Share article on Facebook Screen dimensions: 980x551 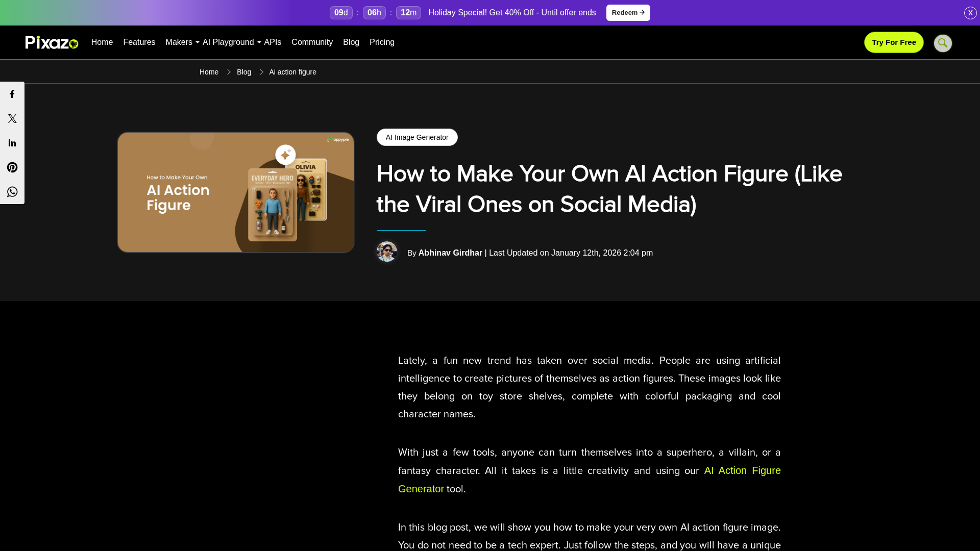click(12, 94)
